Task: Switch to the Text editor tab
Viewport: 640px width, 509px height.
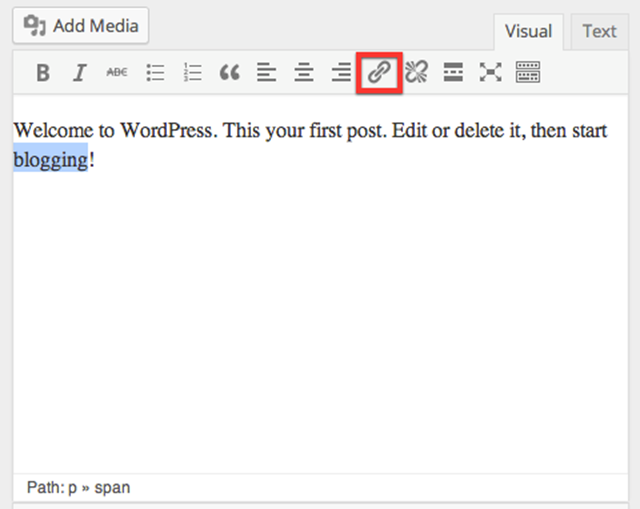Action: tap(599, 32)
